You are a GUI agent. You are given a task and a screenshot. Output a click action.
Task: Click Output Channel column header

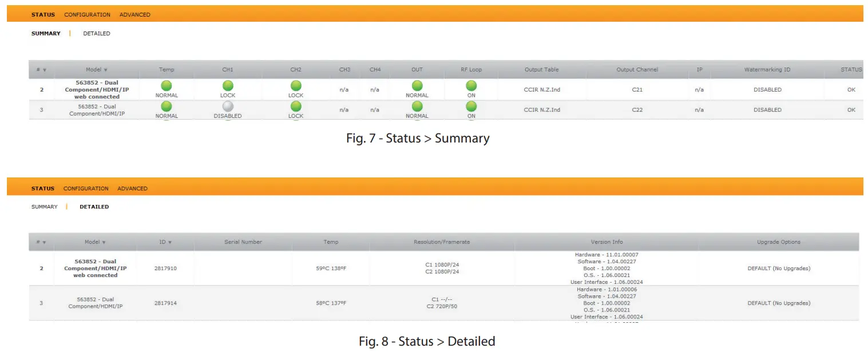[x=637, y=70]
